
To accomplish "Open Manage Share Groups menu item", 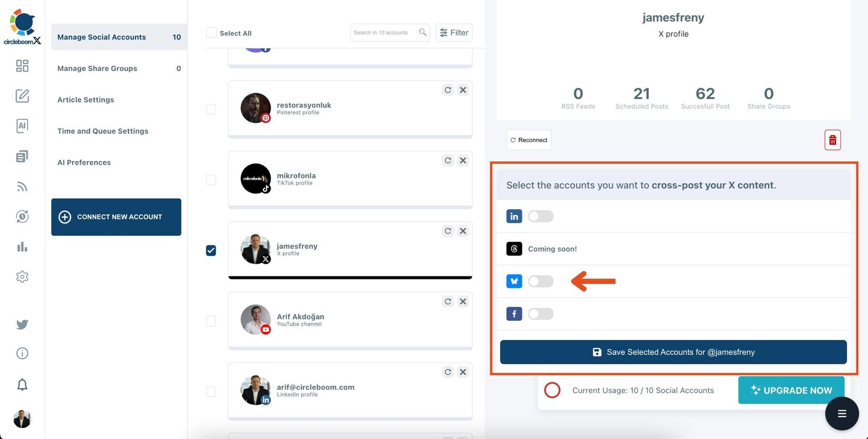I will [x=98, y=68].
